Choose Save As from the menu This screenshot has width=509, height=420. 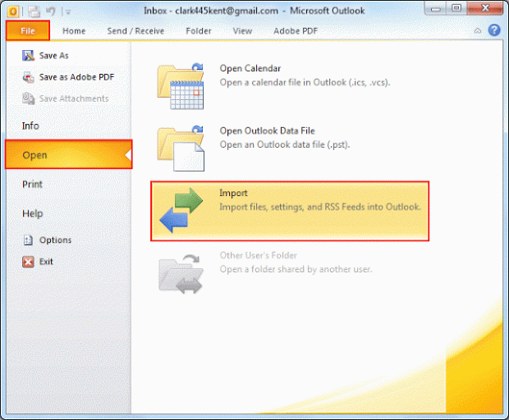point(54,56)
